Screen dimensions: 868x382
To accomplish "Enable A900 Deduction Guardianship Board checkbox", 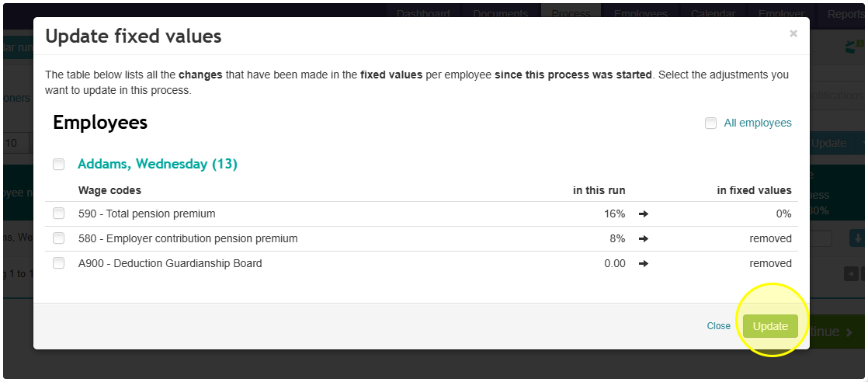I will click(59, 263).
